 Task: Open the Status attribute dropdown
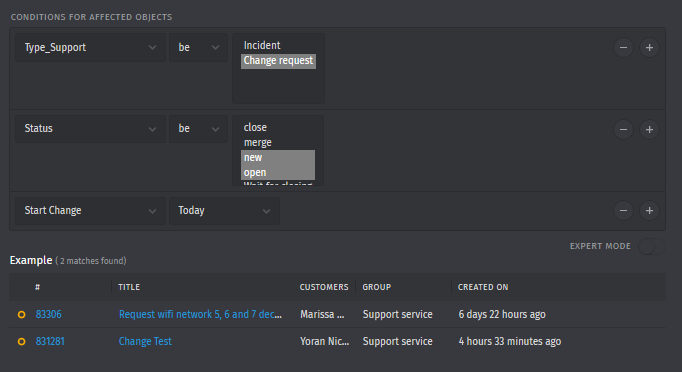pos(90,129)
